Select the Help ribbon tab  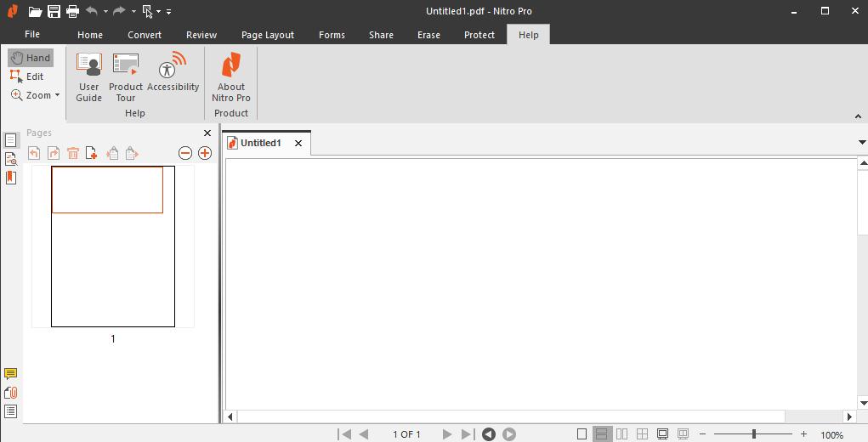529,35
